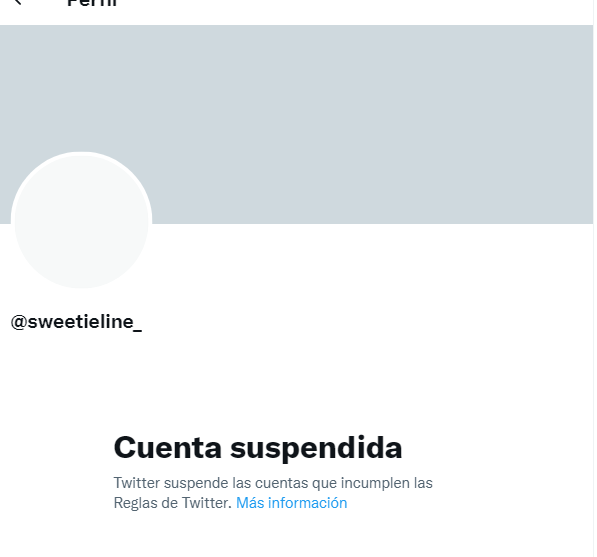Click the word suspendida in the heading
Screen dimensions: 597x557
316,448
